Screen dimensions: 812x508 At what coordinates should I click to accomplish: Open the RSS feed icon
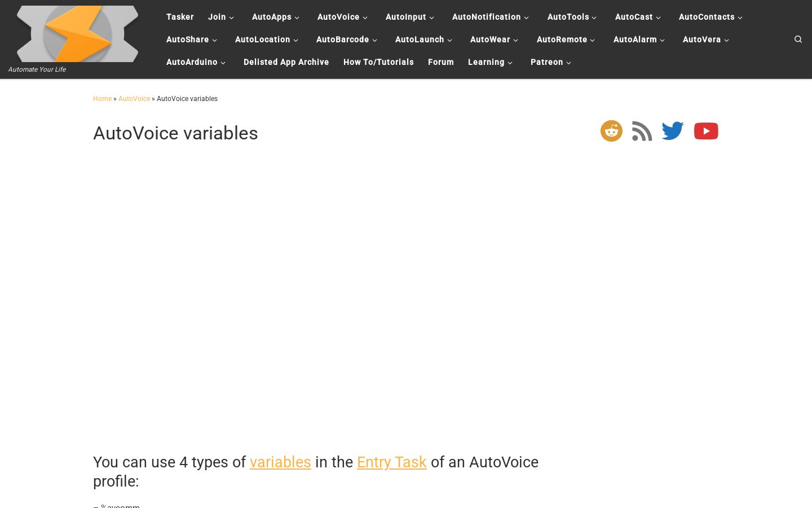click(642, 131)
